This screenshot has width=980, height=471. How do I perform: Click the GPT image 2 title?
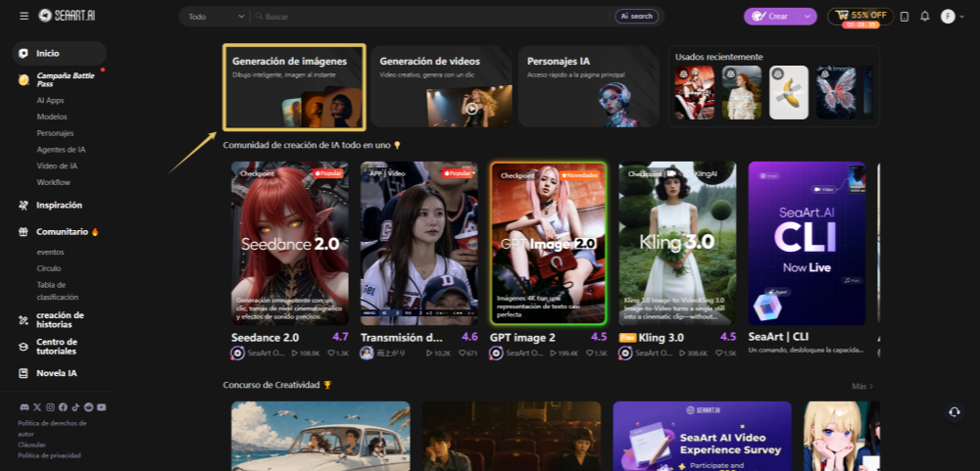coord(522,337)
